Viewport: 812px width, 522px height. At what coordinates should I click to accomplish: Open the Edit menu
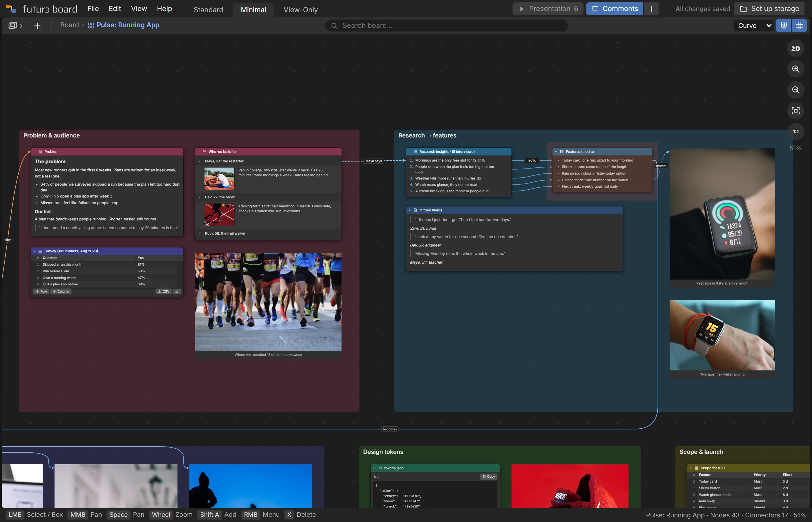pyautogui.click(x=115, y=9)
